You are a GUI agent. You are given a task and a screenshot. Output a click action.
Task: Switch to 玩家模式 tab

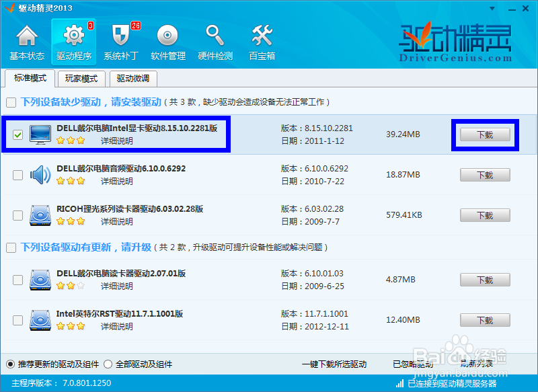pos(81,79)
